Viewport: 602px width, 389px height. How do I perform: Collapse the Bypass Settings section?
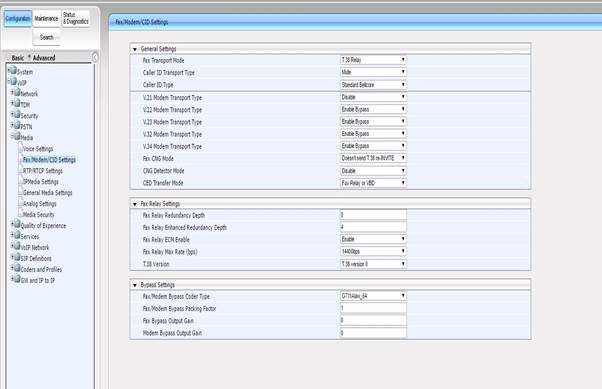[x=135, y=285]
